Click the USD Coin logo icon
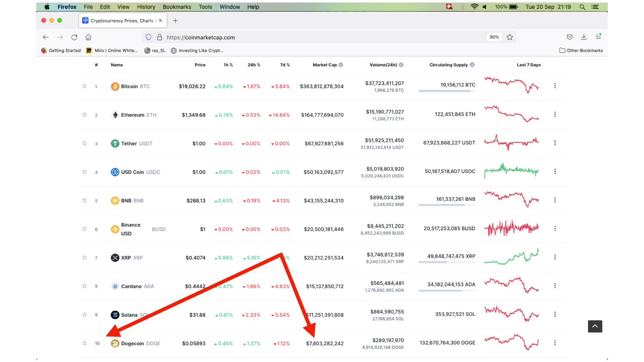This screenshot has width=644, height=362. click(115, 172)
